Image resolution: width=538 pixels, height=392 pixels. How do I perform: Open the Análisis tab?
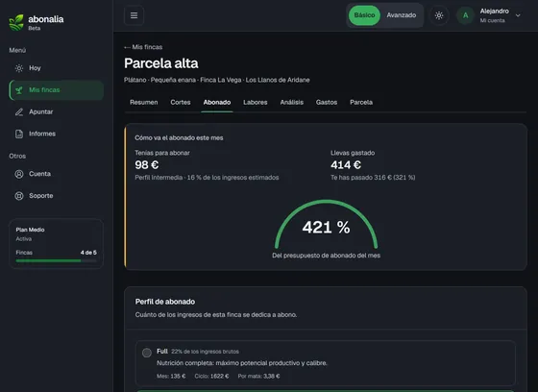pos(292,102)
